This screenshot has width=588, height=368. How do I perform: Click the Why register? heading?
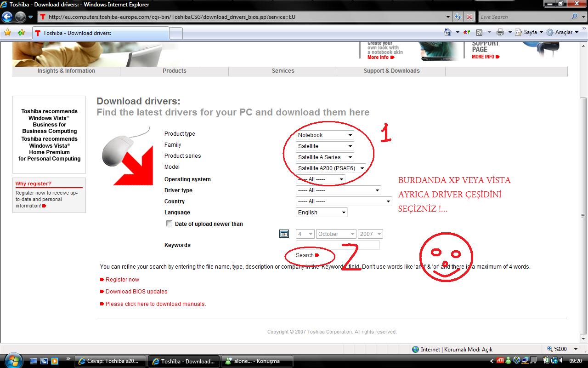tap(34, 184)
